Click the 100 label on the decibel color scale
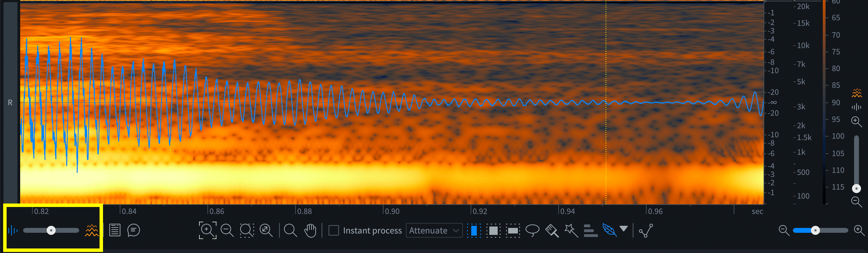This screenshot has width=868, height=253. click(x=838, y=136)
